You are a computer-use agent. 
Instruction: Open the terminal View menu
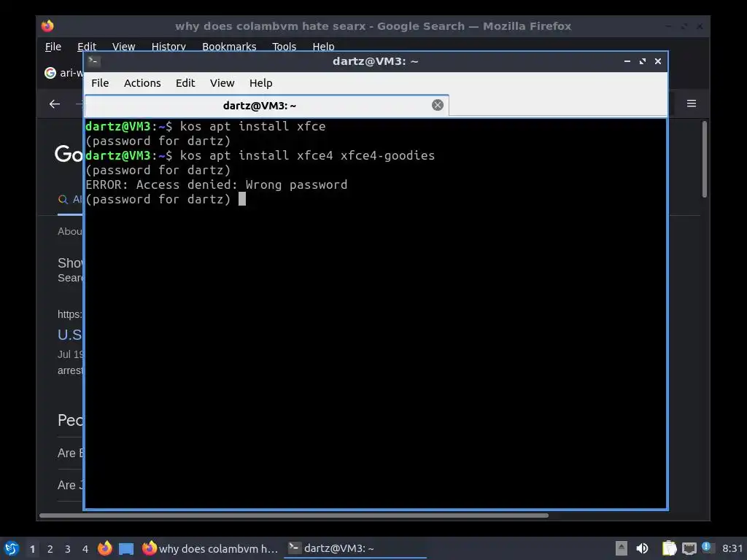point(222,83)
